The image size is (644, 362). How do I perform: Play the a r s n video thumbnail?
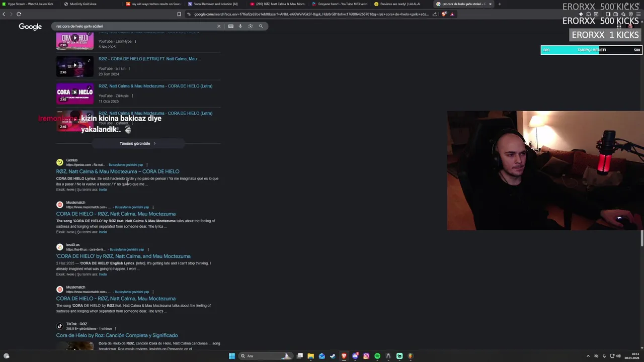(75, 66)
